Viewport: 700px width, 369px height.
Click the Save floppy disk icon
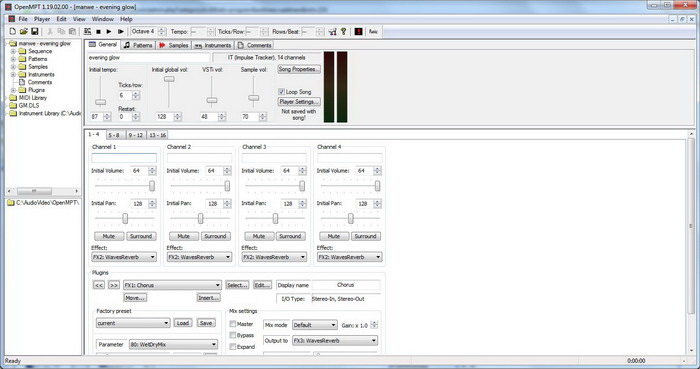coord(34,31)
